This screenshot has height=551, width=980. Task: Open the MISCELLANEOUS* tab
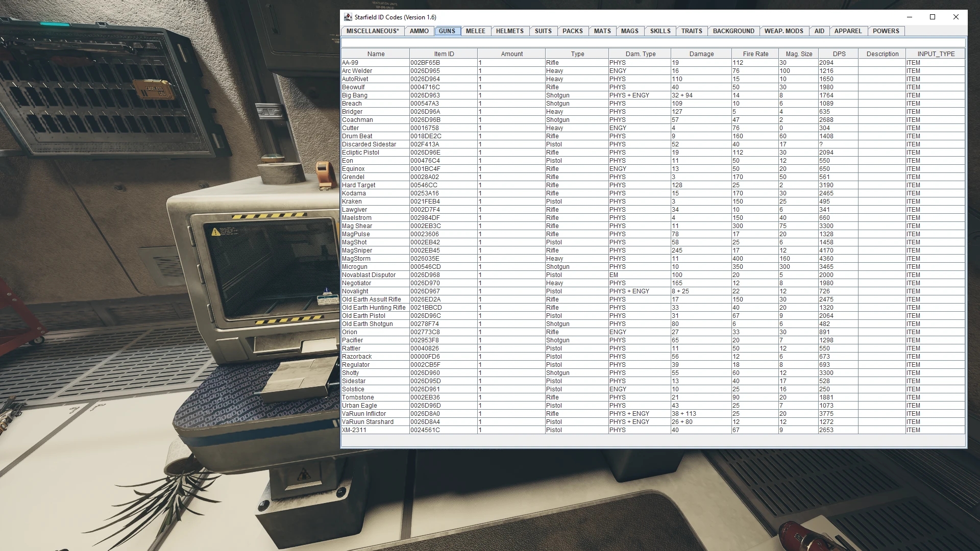coord(373,31)
